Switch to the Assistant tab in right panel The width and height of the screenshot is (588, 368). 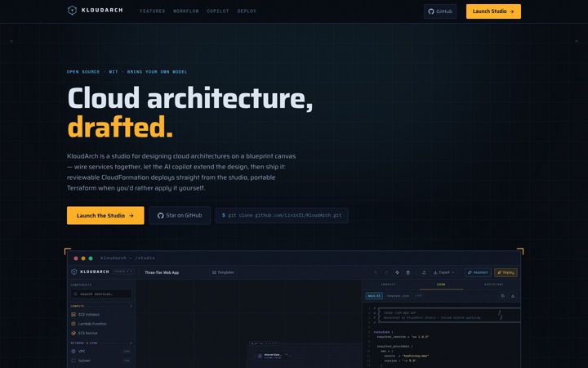pyautogui.click(x=494, y=285)
